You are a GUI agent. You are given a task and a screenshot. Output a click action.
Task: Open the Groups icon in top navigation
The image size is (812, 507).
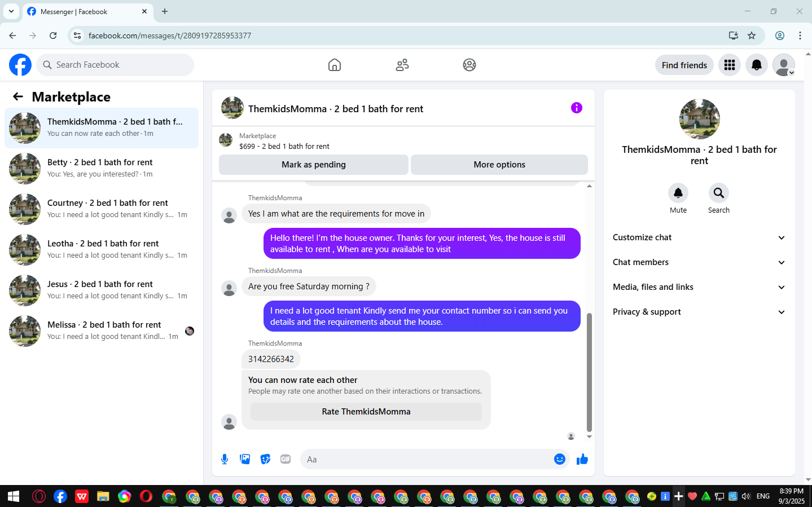pyautogui.click(x=469, y=65)
